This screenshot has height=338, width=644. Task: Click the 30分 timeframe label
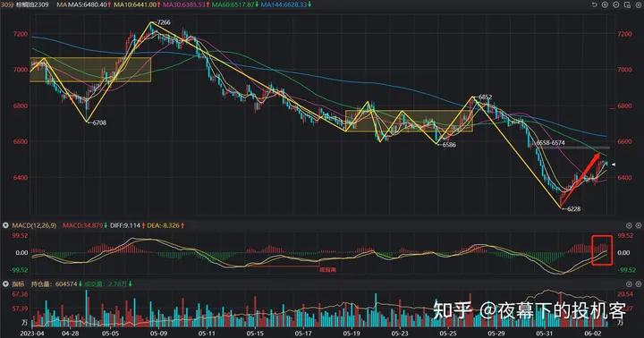click(x=7, y=4)
